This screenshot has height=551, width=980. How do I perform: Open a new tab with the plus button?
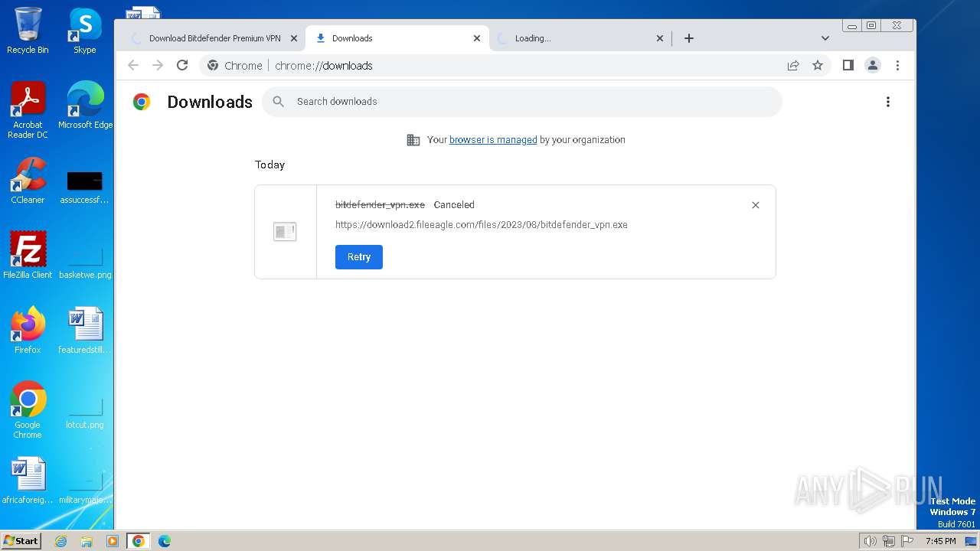coord(688,38)
